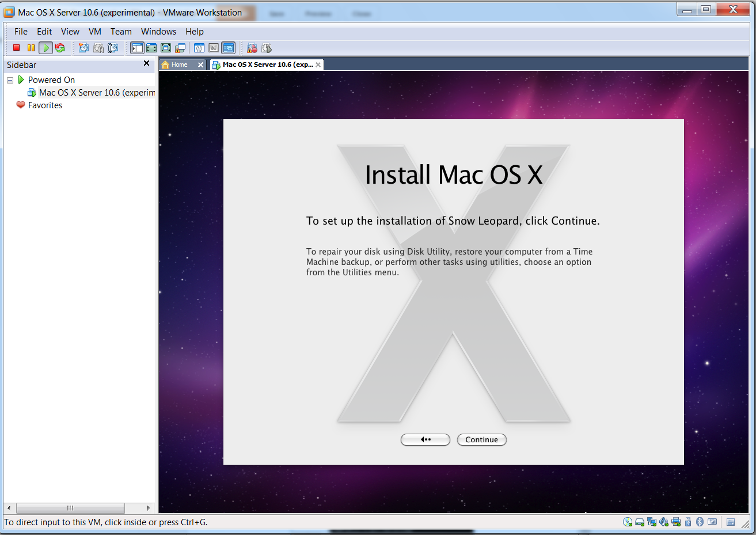Switch to quick switch mode icon
The height and width of the screenshot is (535, 756).
[151, 48]
